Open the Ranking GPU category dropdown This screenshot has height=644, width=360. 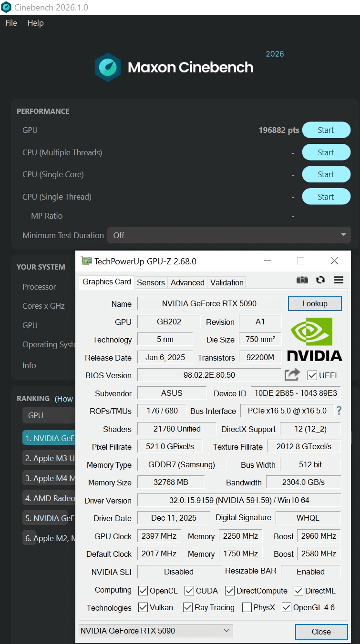[x=49, y=415]
